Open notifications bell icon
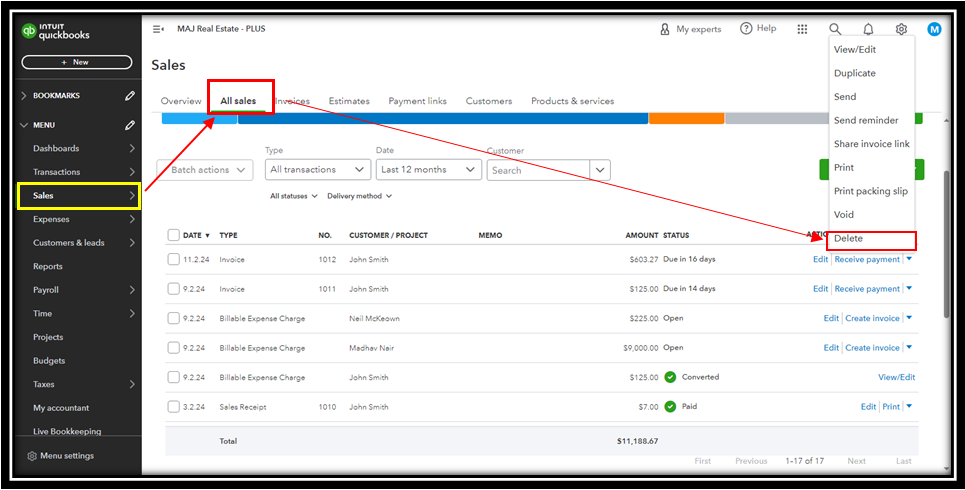Screen dimensions: 965x490 coord(868,29)
